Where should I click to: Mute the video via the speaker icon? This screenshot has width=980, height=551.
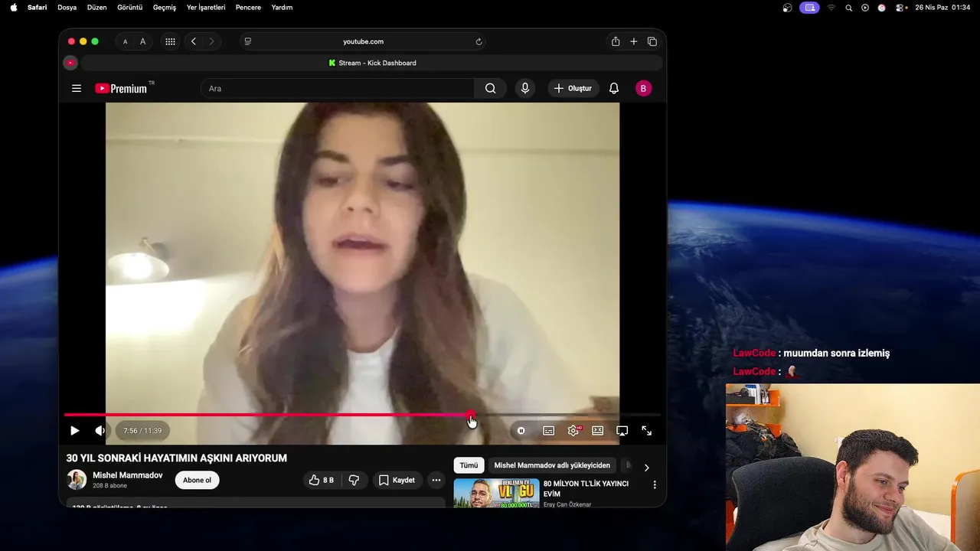(x=100, y=431)
